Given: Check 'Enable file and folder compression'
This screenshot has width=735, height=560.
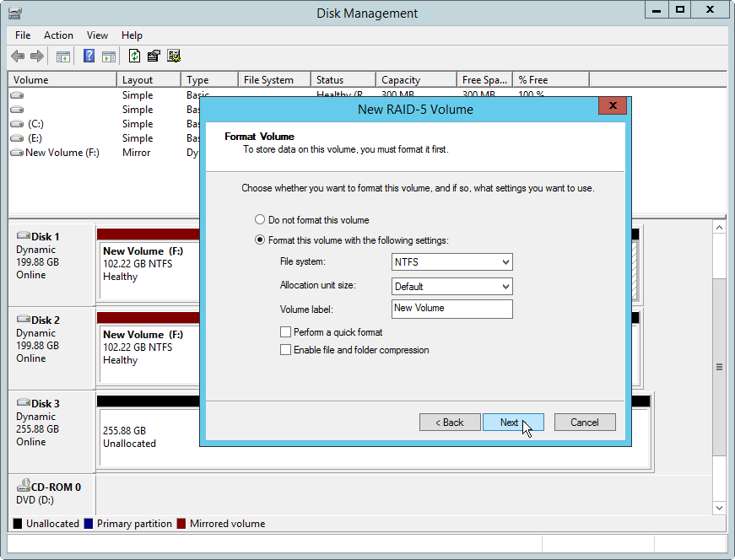Looking at the screenshot, I should [286, 350].
